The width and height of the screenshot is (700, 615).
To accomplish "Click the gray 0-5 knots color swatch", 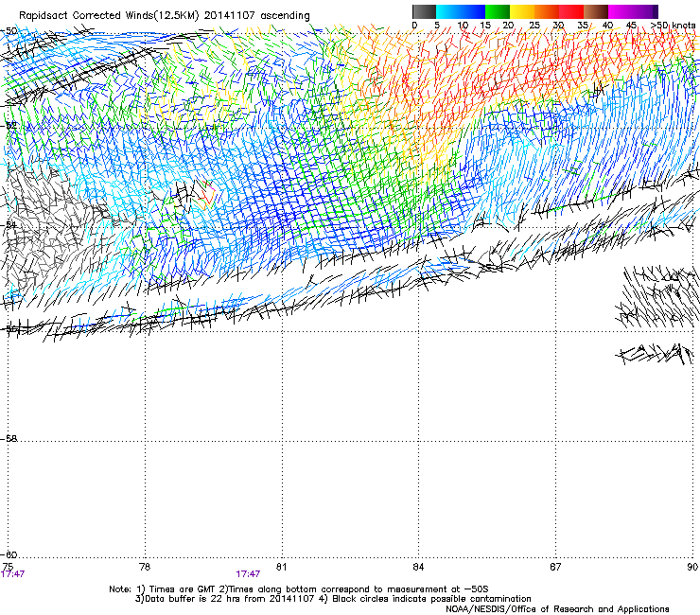I will click(x=424, y=11).
